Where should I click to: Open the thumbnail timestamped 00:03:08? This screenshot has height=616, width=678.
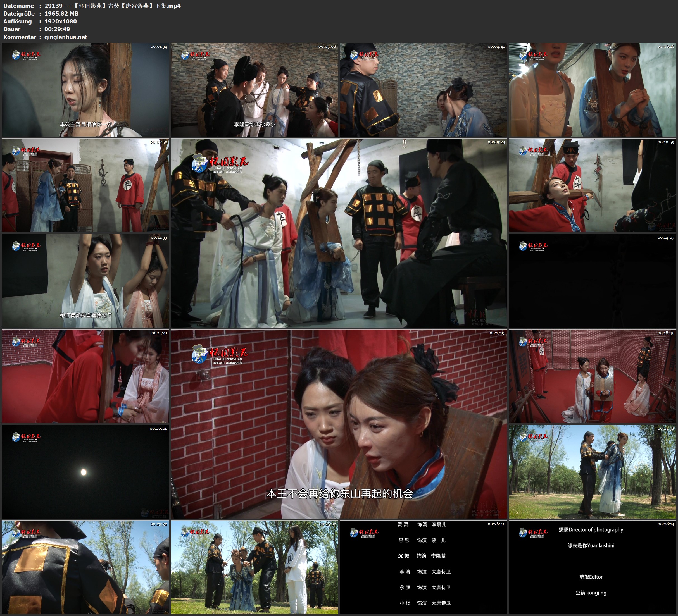click(x=254, y=89)
